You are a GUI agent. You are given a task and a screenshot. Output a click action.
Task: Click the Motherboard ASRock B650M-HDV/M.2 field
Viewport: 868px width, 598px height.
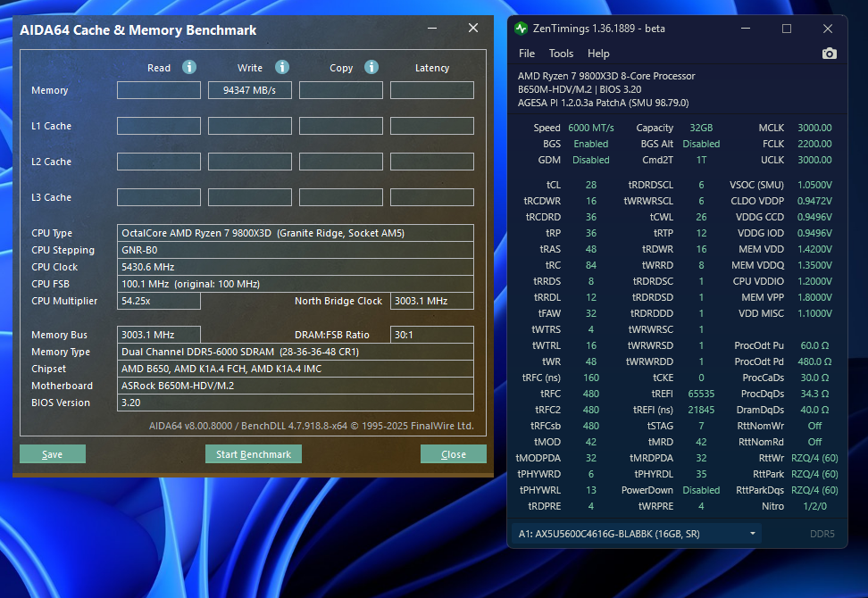pyautogui.click(x=295, y=386)
